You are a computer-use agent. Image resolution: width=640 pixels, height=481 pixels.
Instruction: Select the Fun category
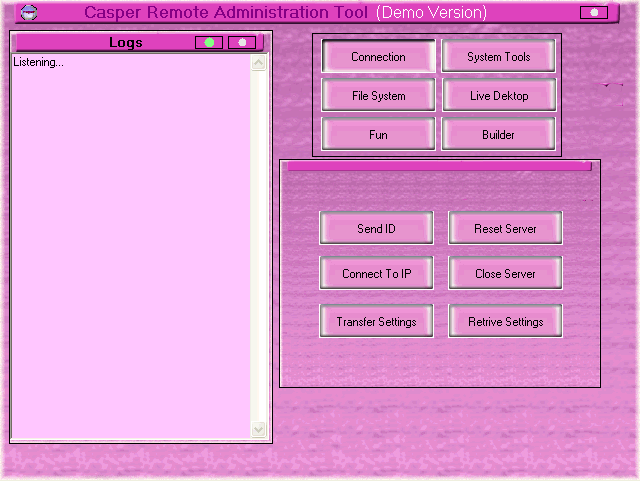tap(378, 134)
